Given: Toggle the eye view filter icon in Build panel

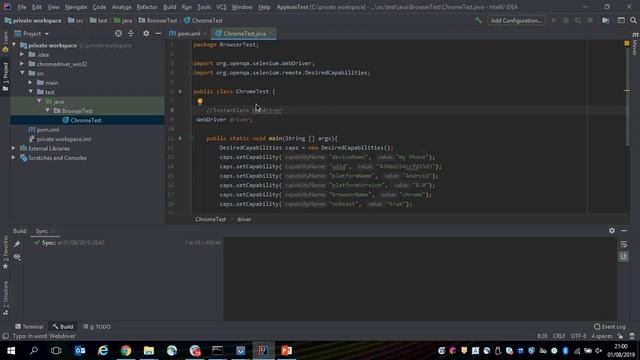Looking at the screenshot, I should [x=17, y=257].
